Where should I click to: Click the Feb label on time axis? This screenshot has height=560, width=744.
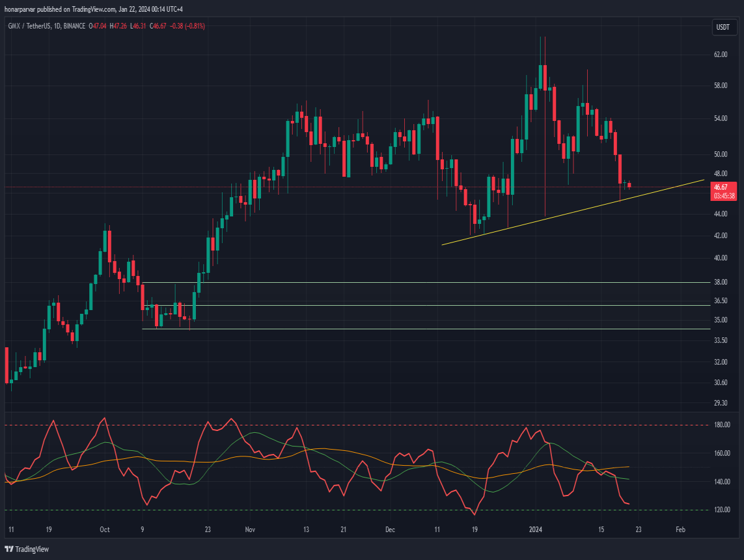(680, 530)
